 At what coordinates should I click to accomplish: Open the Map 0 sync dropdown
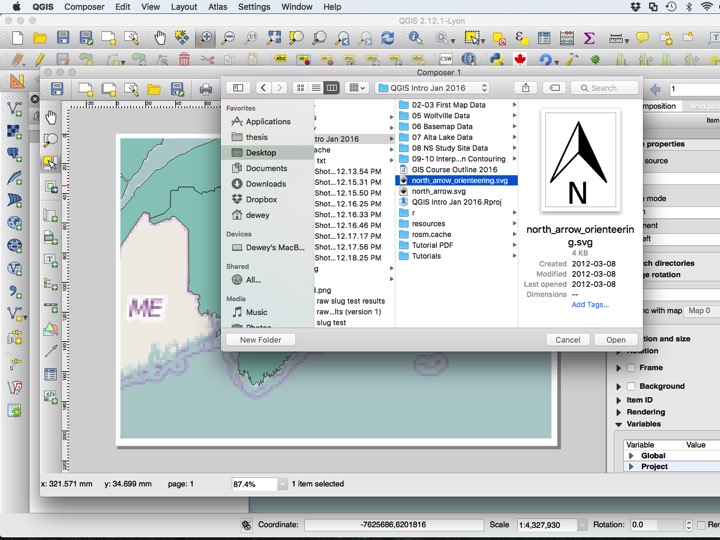[x=702, y=311]
